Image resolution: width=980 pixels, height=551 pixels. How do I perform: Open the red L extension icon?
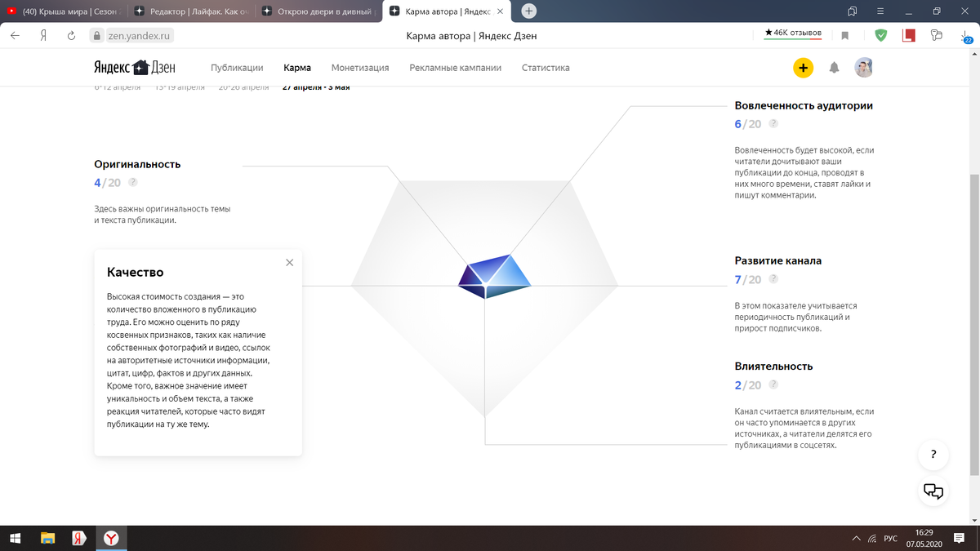(x=909, y=35)
